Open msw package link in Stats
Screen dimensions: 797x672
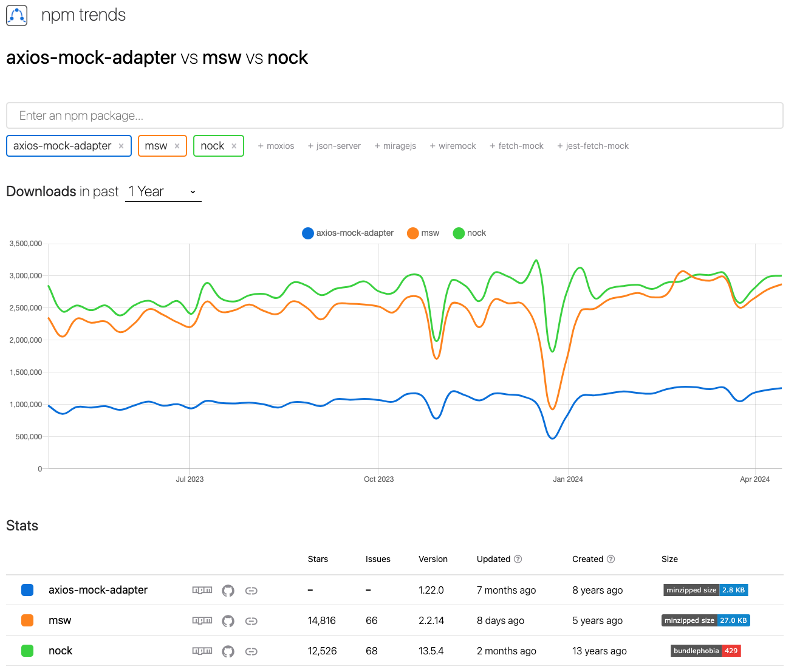coord(60,620)
